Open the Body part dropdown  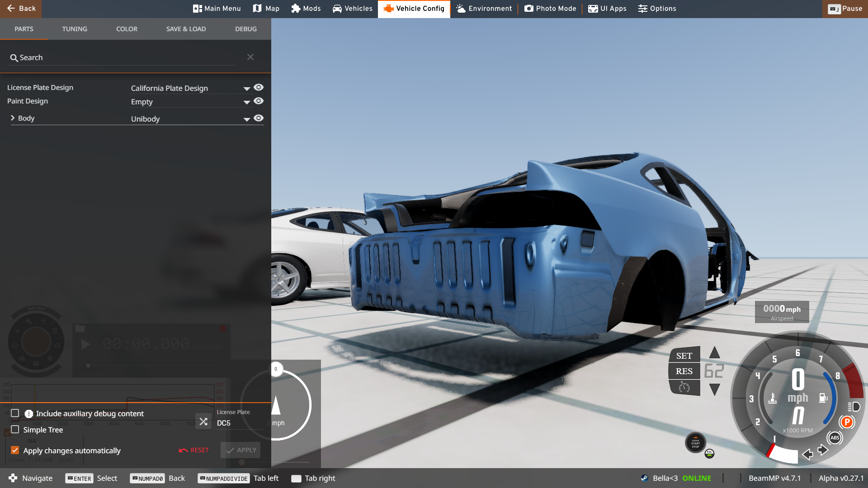pos(190,119)
